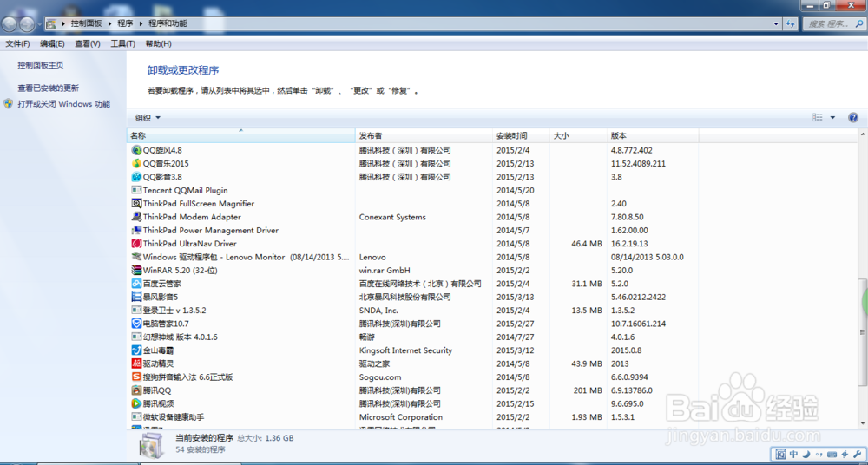The image size is (868, 465).
Task: Click the 腾讯视频 icon
Action: [137, 403]
